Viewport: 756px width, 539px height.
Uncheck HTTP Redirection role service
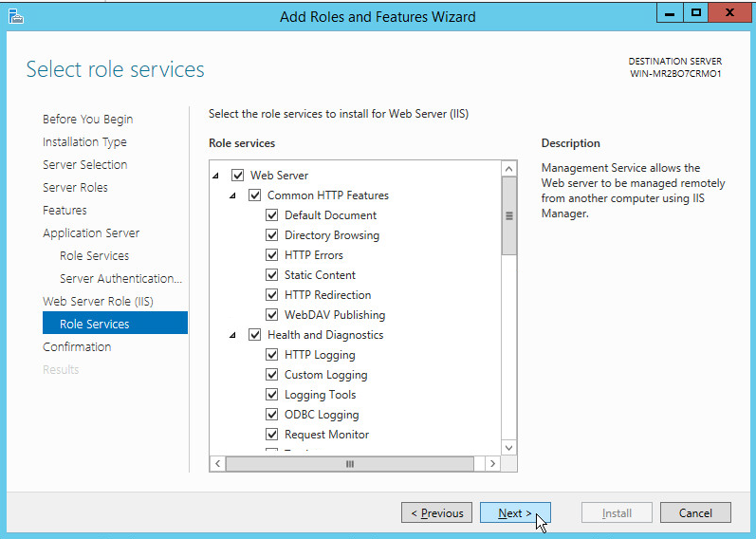tap(272, 295)
